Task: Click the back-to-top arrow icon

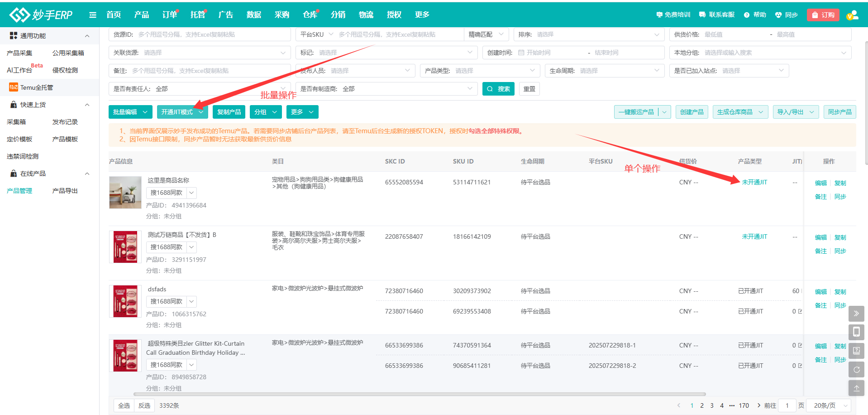Action: (856, 388)
